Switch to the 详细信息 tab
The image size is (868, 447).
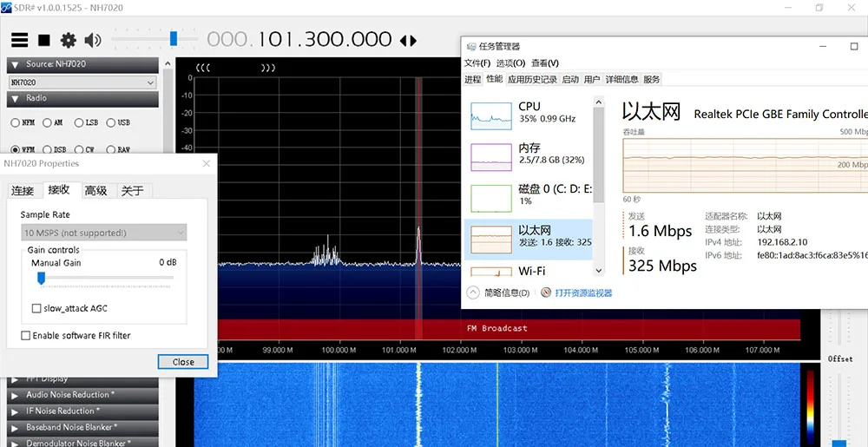coord(621,80)
